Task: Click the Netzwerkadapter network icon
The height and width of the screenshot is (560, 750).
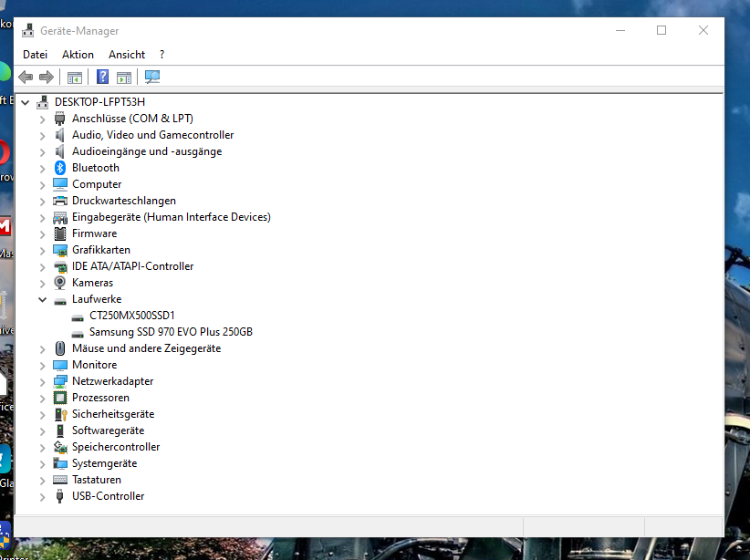Action: [x=60, y=381]
